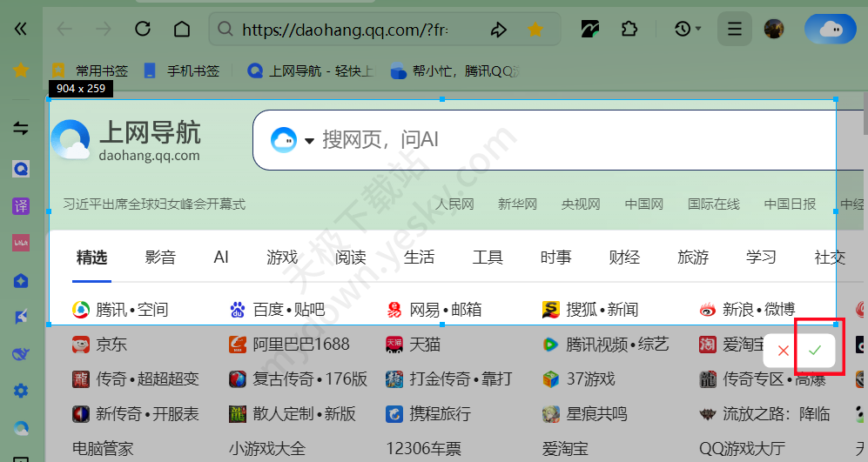Open the 网易·邮箱 link
Screen dimensions: 868x462
click(x=434, y=310)
